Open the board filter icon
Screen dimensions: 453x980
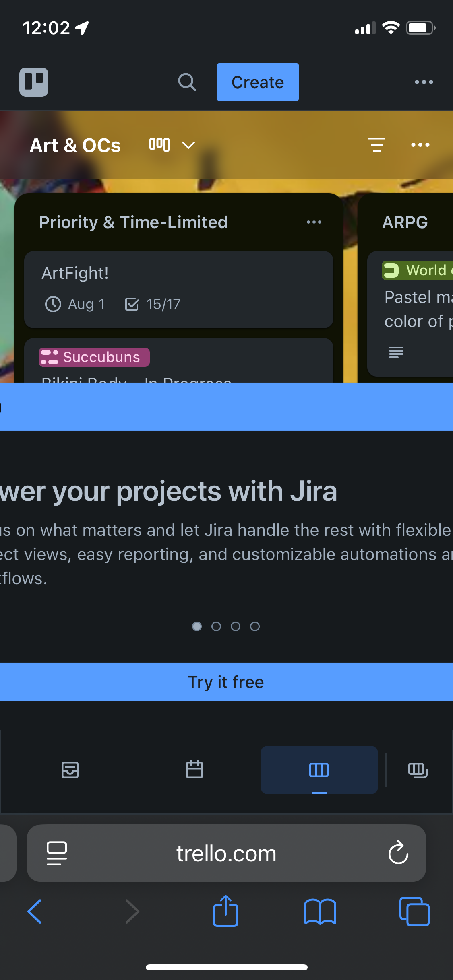377,145
